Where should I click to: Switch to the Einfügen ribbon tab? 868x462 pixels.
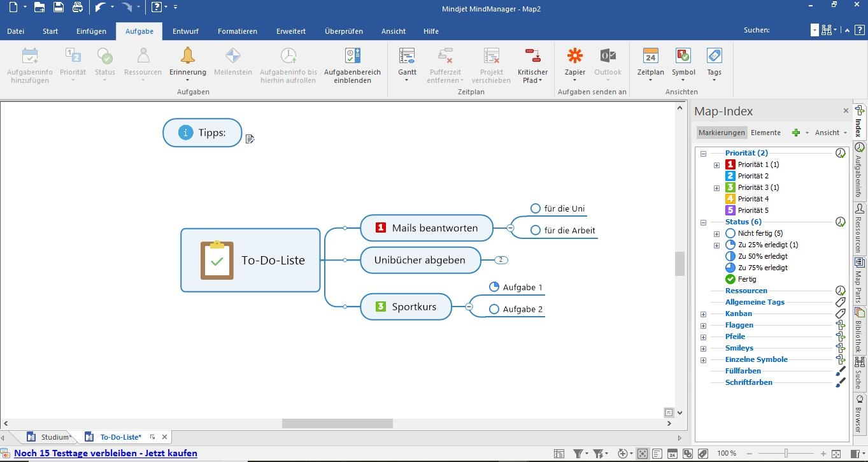click(x=91, y=31)
